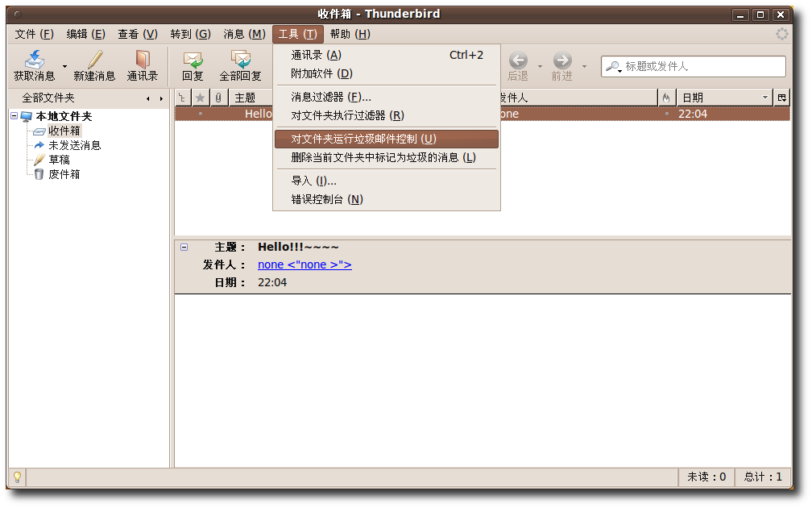
Task: Choose 通讯录 (A) from the tools menu
Action: point(387,55)
